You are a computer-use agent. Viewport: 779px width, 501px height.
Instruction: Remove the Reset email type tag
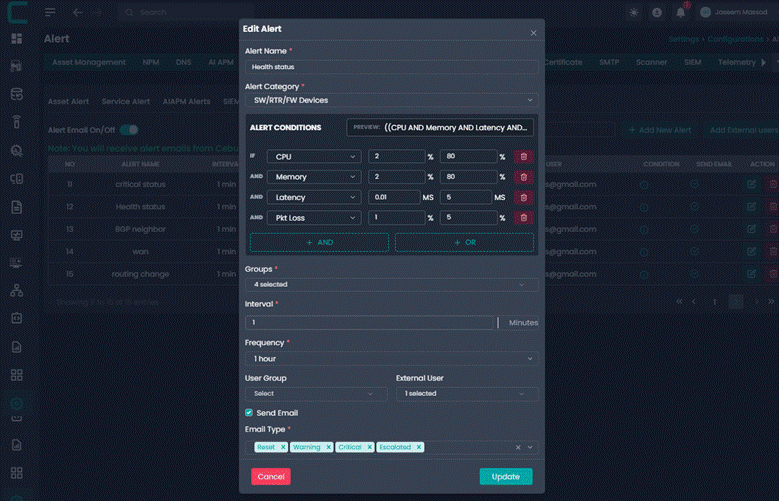[x=283, y=447]
